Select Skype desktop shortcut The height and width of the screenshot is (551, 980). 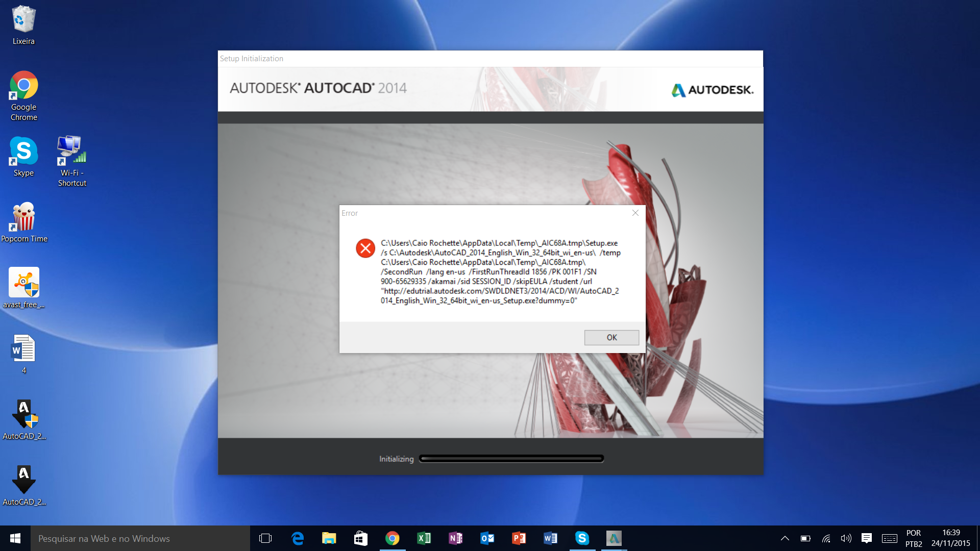23,157
